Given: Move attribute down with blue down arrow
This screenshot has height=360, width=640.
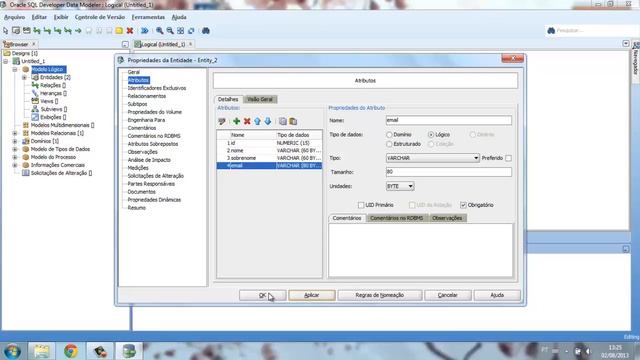Looking at the screenshot, I should coord(268,121).
